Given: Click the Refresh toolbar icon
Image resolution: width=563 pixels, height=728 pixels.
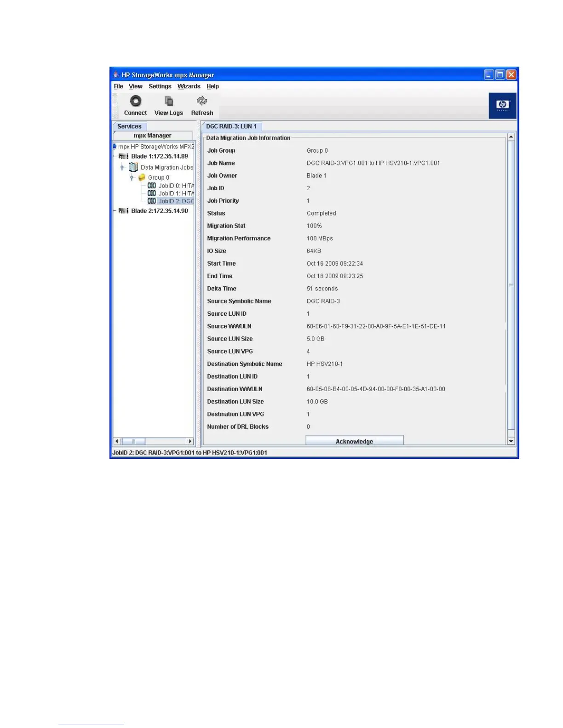Looking at the screenshot, I should pos(202,101).
